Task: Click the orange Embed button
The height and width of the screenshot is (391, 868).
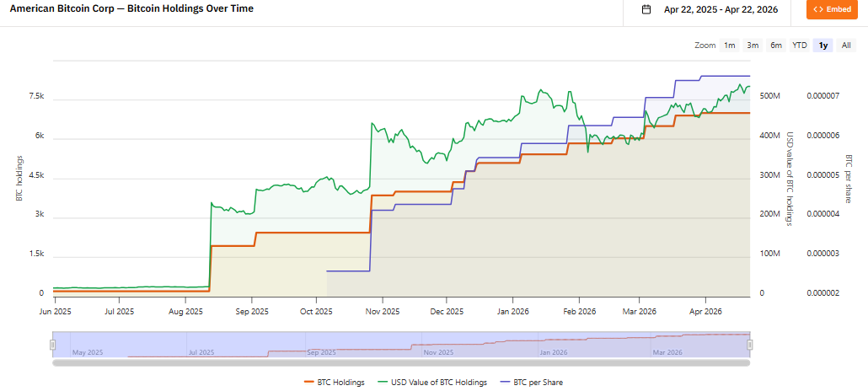Action: [832, 9]
